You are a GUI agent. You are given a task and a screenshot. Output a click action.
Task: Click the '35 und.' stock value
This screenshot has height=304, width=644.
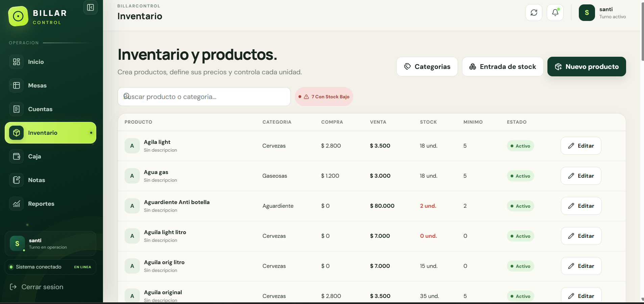click(x=430, y=296)
